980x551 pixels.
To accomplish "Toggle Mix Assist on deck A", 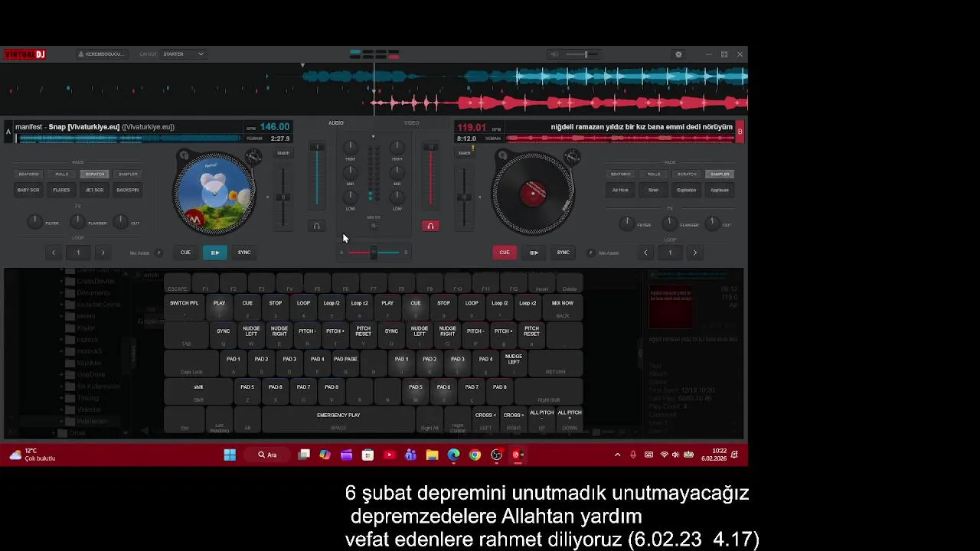I will pyautogui.click(x=159, y=253).
